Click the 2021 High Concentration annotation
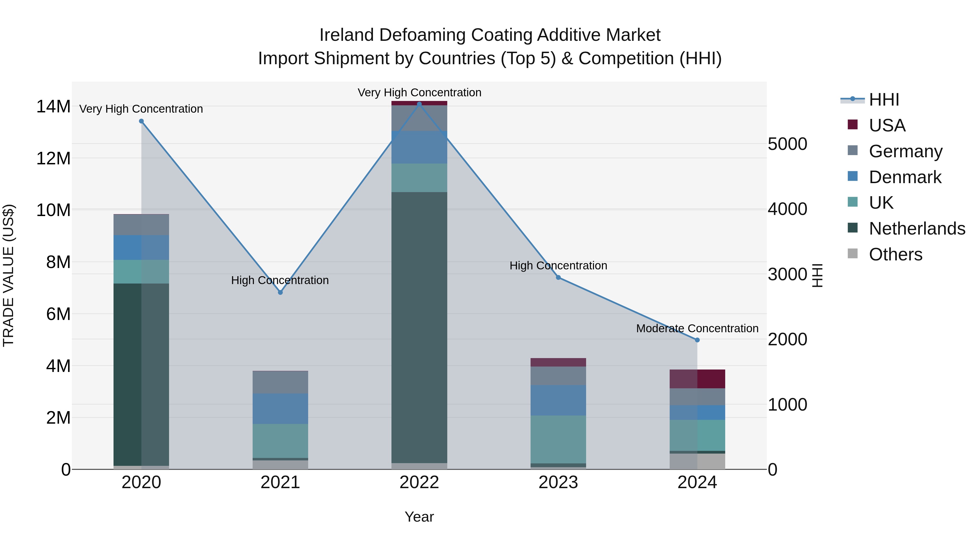Viewport: 980px width, 551px height. tap(280, 280)
